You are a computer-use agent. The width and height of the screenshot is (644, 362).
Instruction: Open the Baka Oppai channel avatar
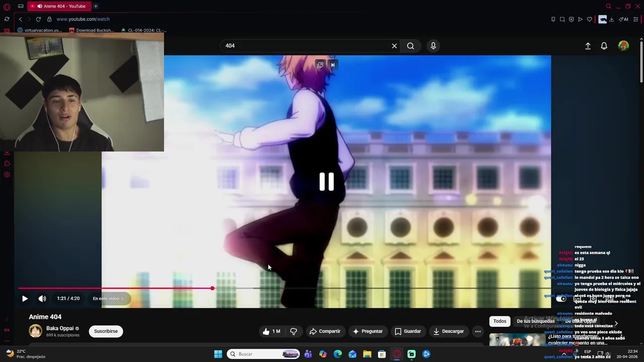35,331
